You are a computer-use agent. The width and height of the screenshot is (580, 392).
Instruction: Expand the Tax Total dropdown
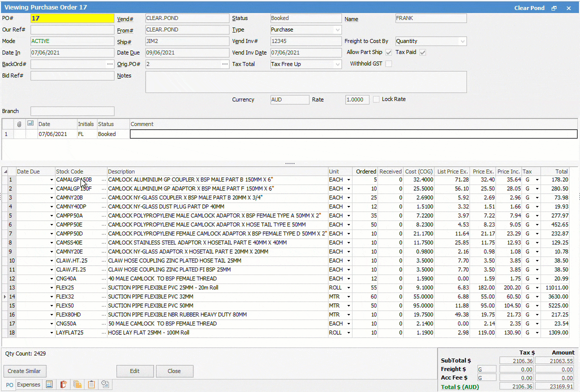tap(337, 64)
